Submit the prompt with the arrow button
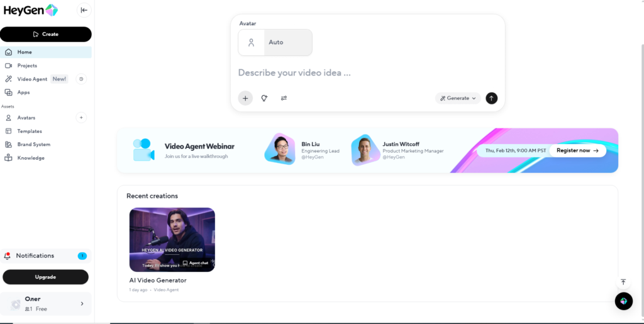This screenshot has width=644, height=324. (x=492, y=98)
